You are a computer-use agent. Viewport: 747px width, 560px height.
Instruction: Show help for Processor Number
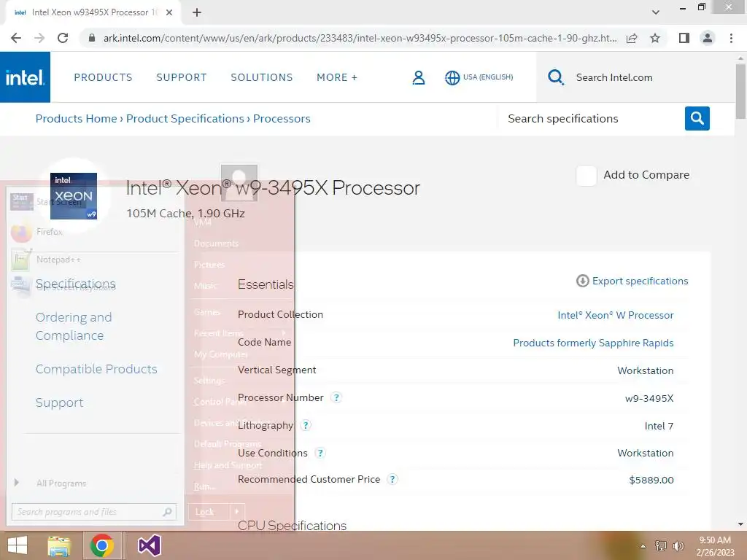pyautogui.click(x=336, y=397)
